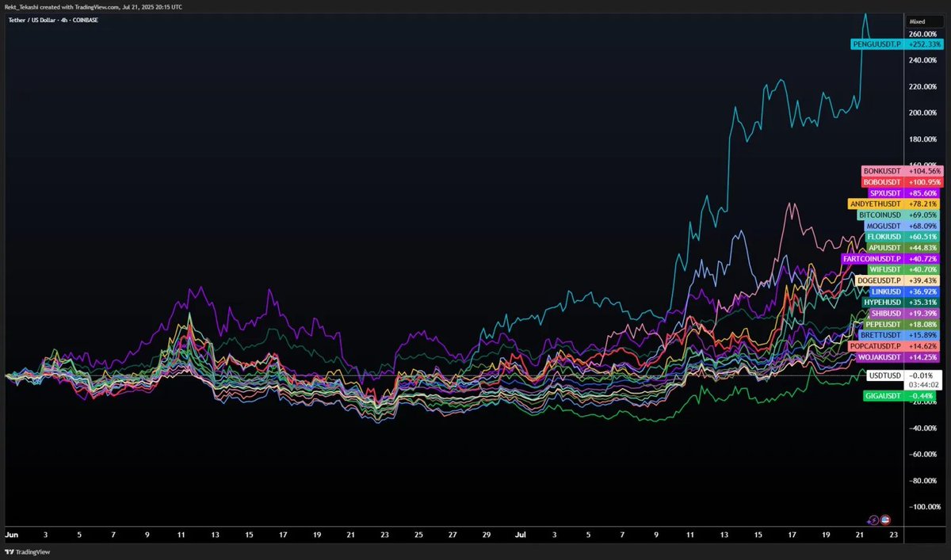Viewport: 951px width, 560px height.
Task: Select the MOGUSDT price label
Action: click(885, 227)
